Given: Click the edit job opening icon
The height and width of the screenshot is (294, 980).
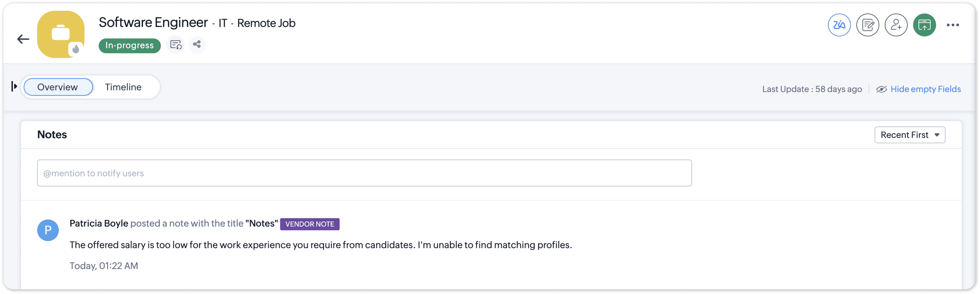Looking at the screenshot, I should click(867, 25).
